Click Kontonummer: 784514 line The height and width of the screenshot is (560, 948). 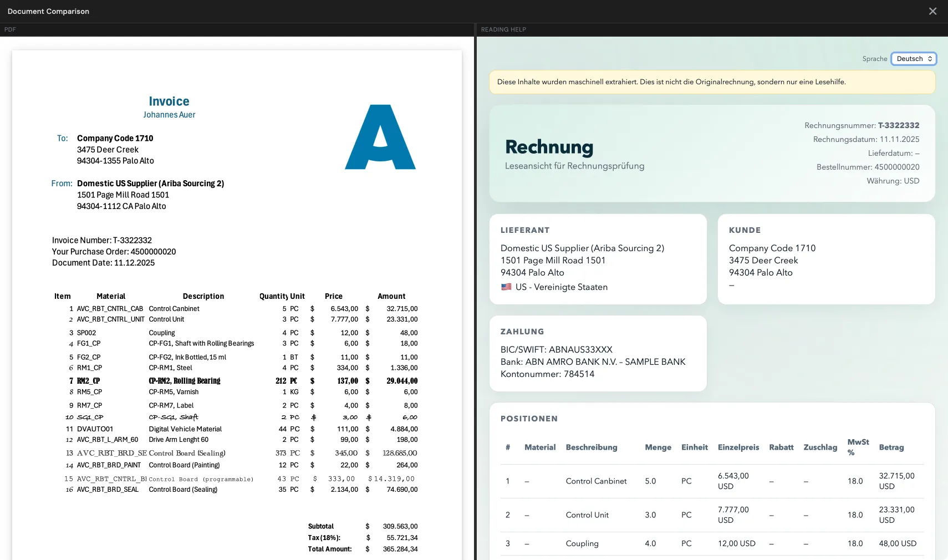click(547, 374)
